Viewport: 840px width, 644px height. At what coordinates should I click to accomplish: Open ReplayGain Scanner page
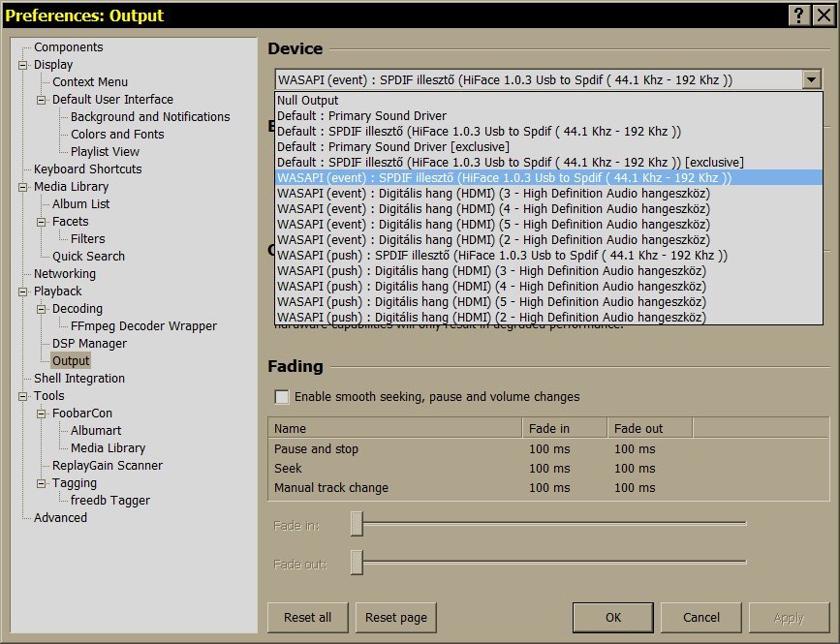pyautogui.click(x=108, y=466)
